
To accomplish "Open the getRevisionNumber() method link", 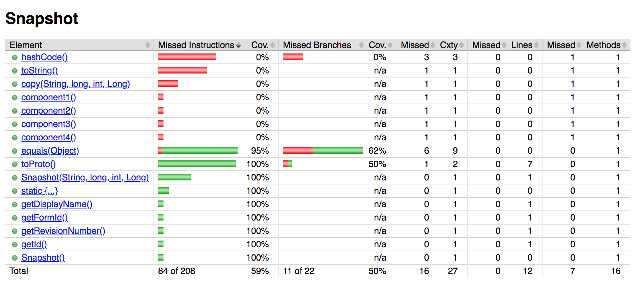I will [63, 231].
